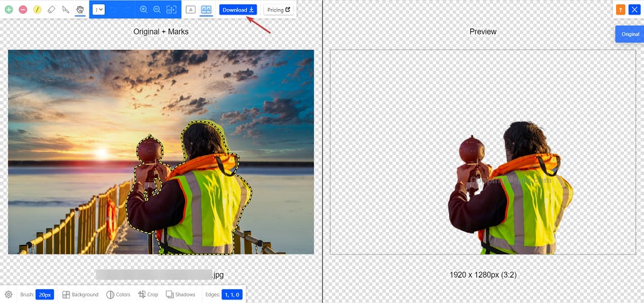The height and width of the screenshot is (303, 644).
Task: Click the .jpg filename label
Action: [x=160, y=275]
